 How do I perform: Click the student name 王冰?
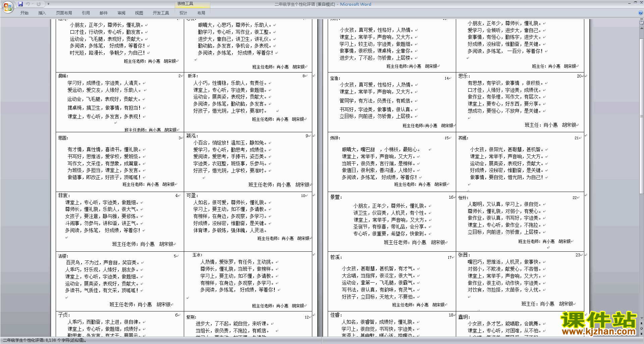[x=197, y=255]
